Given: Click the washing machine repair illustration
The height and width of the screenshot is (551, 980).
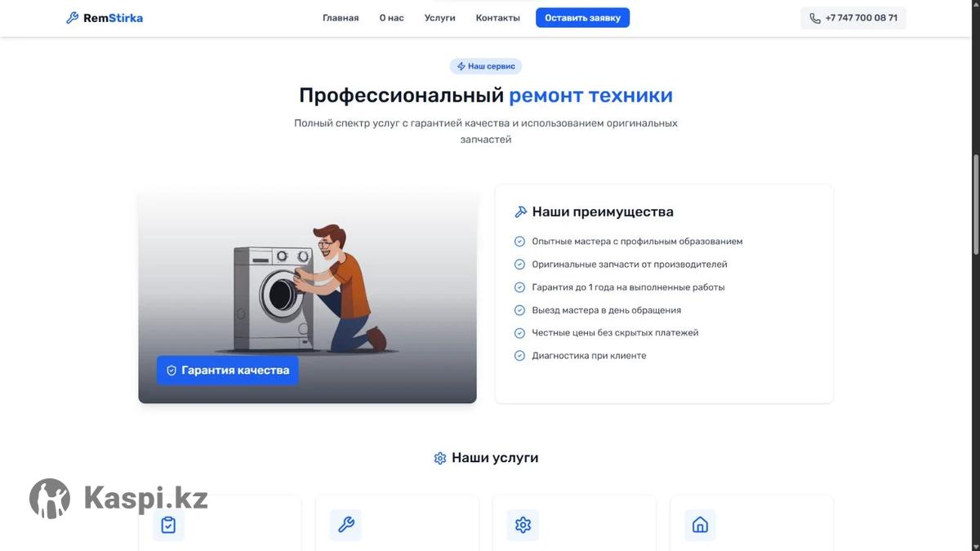Looking at the screenshot, I should (x=307, y=297).
